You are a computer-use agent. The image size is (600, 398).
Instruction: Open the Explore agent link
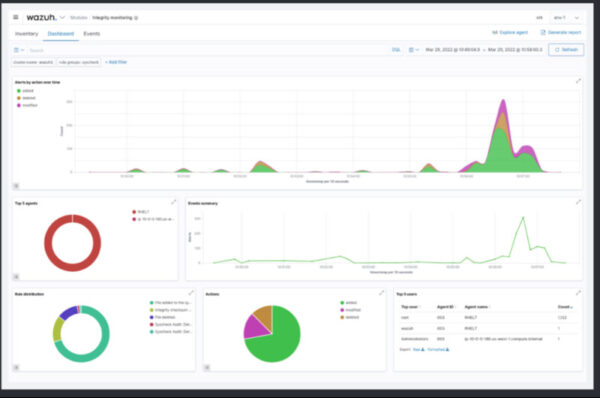(x=510, y=33)
